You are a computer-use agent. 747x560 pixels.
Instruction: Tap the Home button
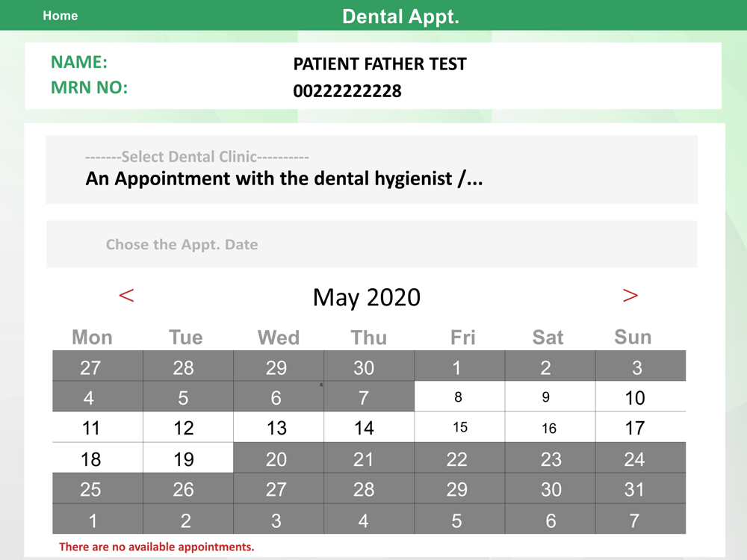pos(61,16)
